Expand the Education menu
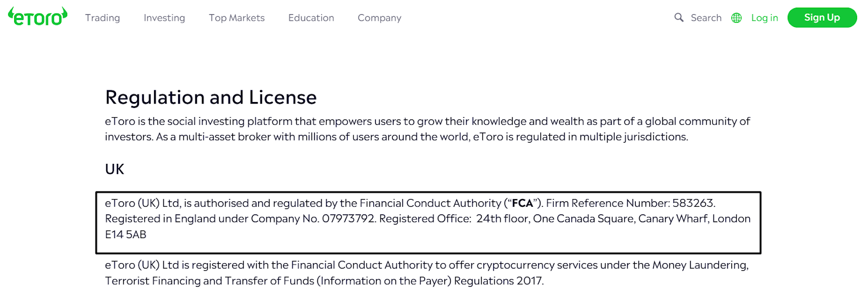This screenshot has height=293, width=868. click(x=311, y=18)
